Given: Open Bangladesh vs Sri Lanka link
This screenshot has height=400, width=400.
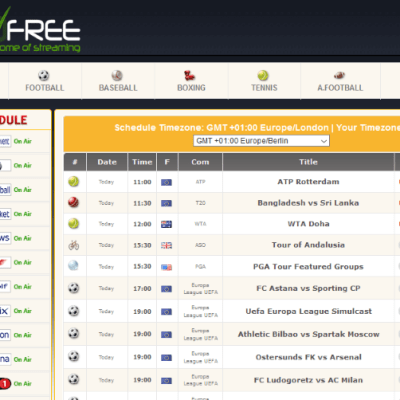Looking at the screenshot, I should point(308,203).
